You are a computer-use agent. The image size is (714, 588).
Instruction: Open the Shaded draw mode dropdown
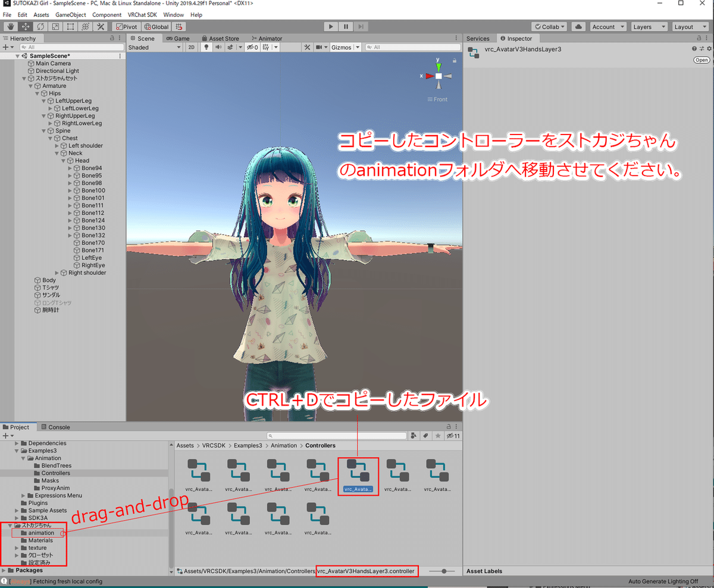pos(155,47)
